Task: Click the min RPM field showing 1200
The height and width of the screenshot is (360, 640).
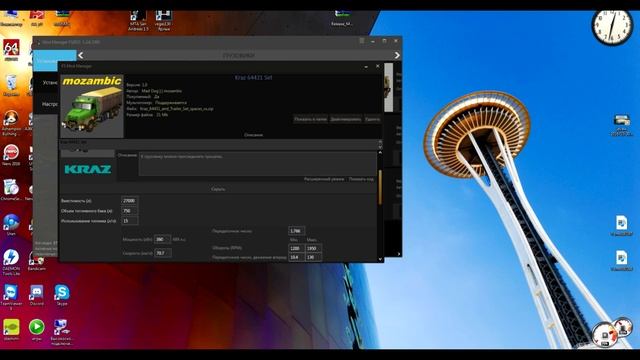Action: (296, 248)
